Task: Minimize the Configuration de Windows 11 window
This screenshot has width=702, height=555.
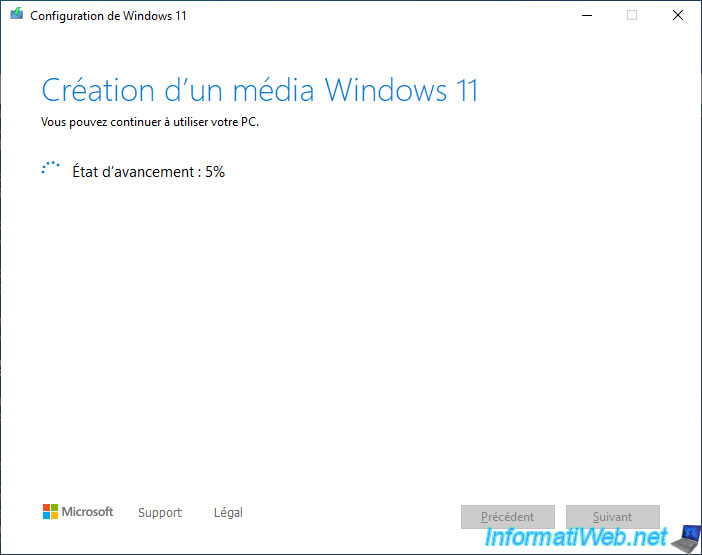Action: tap(587, 15)
